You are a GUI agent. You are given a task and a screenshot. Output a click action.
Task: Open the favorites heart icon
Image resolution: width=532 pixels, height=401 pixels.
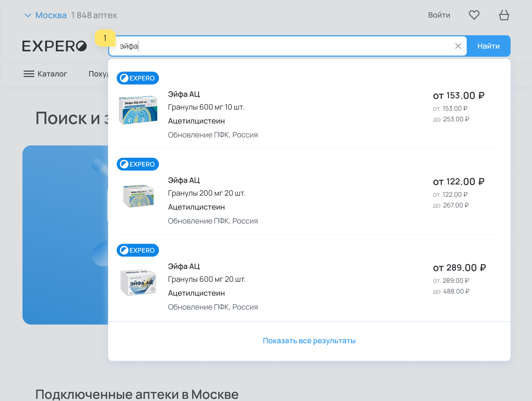(x=474, y=15)
